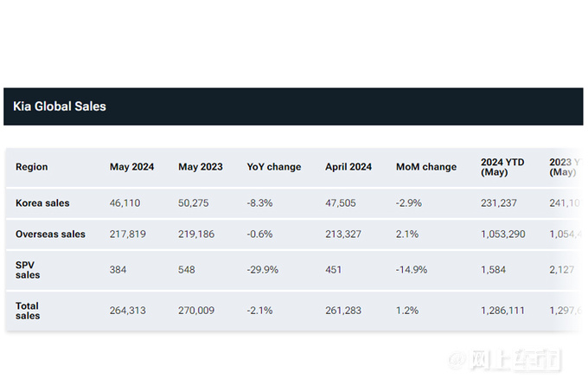This screenshot has height=392, width=588.
Task: Click Korea May 2024 value 46,110
Action: [125, 203]
